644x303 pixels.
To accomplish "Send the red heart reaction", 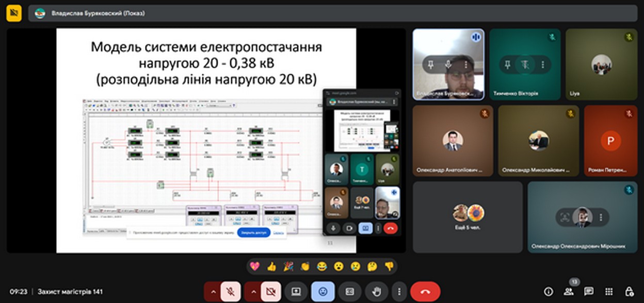I will pyautogui.click(x=254, y=266).
